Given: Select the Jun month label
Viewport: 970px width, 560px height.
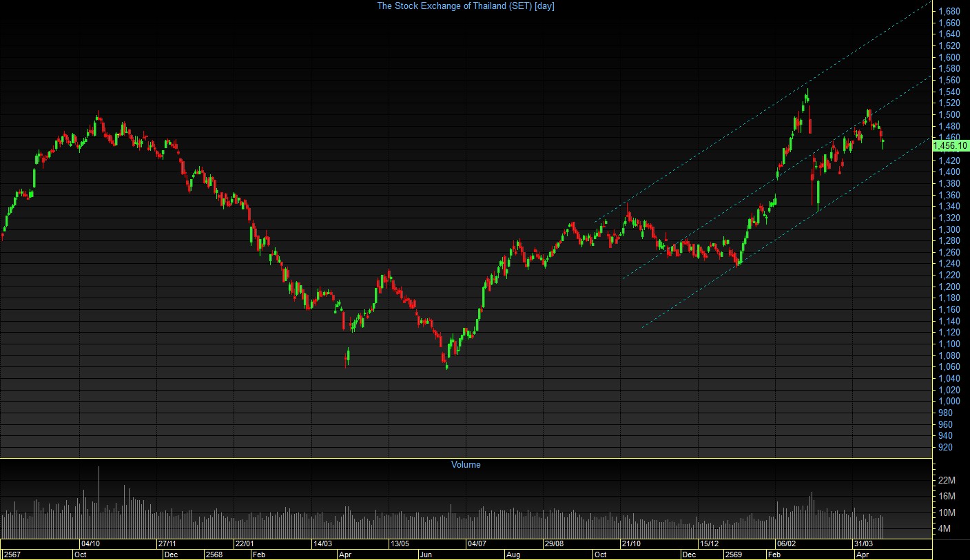Looking at the screenshot, I should pos(426,554).
